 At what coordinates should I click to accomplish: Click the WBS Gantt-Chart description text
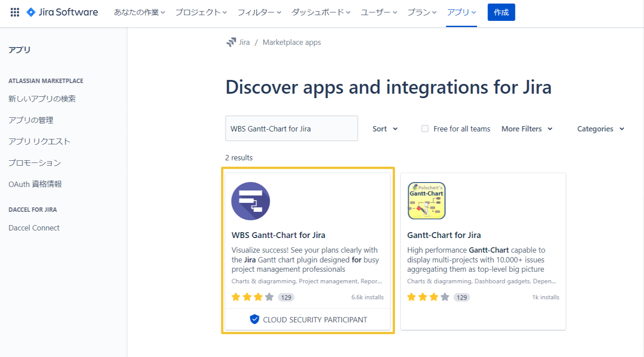click(x=305, y=260)
